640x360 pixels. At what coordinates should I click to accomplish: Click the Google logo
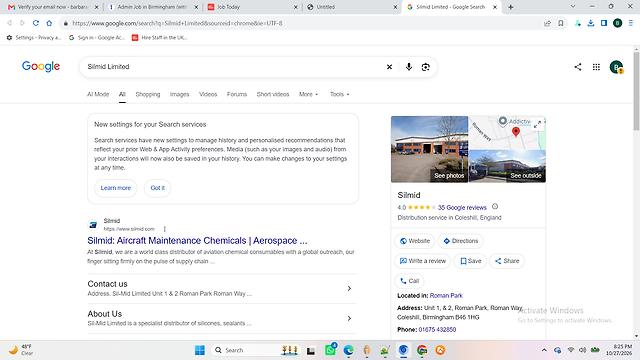(x=41, y=67)
